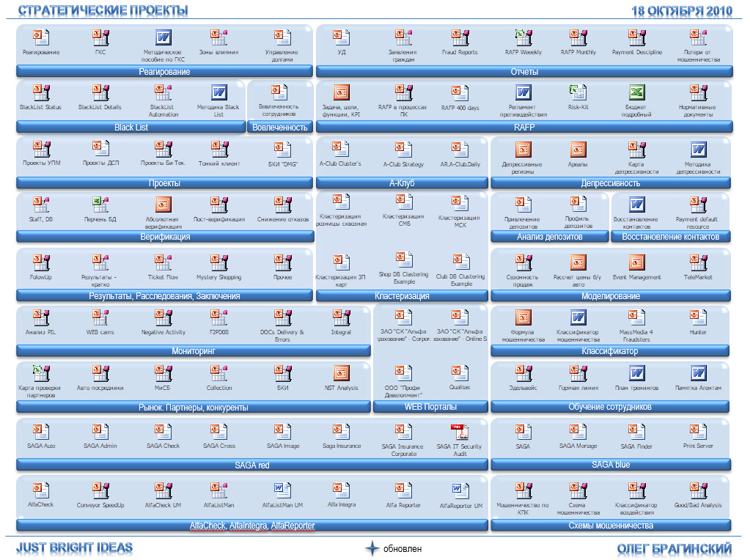Open the Fraud Reports icon
The width and height of the screenshot is (750, 560).
tap(460, 37)
